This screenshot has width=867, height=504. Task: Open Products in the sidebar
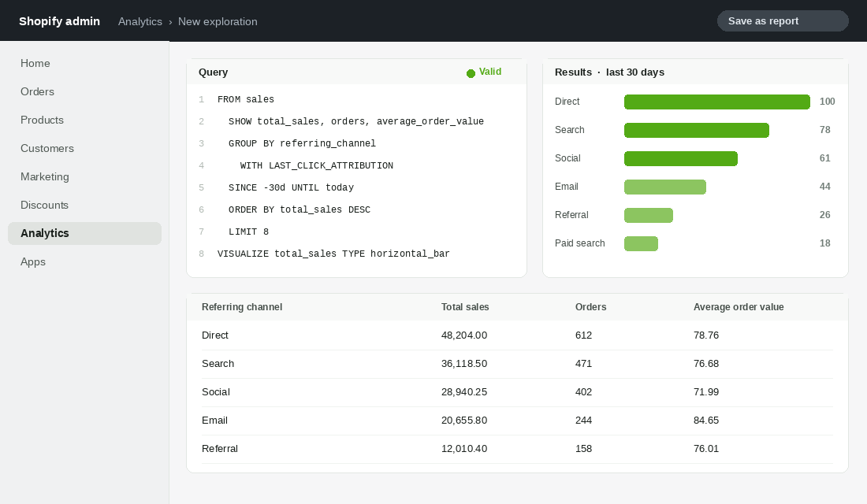[x=84, y=120]
